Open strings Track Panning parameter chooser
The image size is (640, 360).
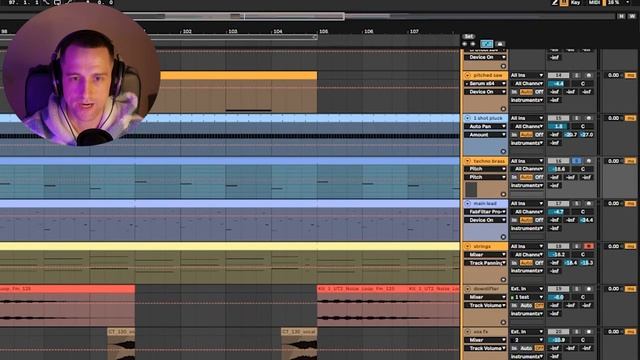(x=485, y=263)
